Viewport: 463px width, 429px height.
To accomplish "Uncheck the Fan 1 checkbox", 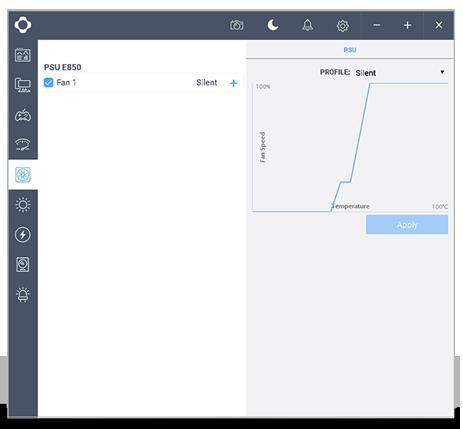I will tap(48, 82).
